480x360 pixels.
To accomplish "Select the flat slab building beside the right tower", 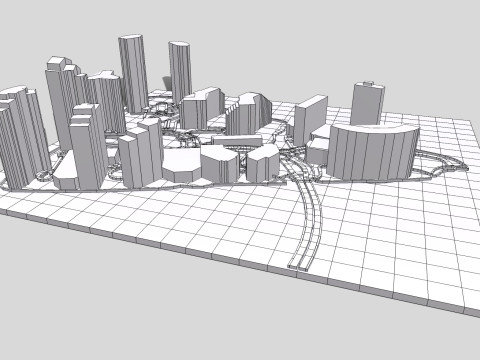I will coord(310,121).
